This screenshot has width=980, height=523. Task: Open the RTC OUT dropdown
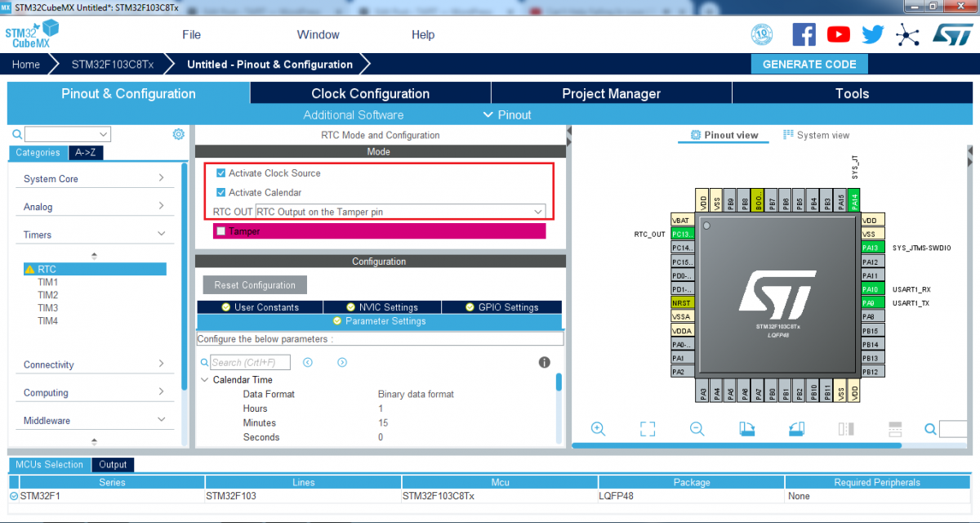(538, 210)
